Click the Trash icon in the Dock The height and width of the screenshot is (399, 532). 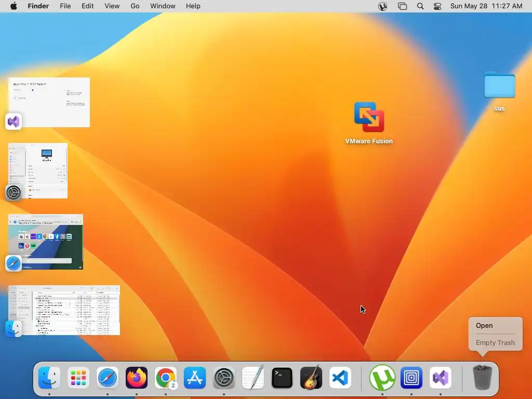point(482,378)
